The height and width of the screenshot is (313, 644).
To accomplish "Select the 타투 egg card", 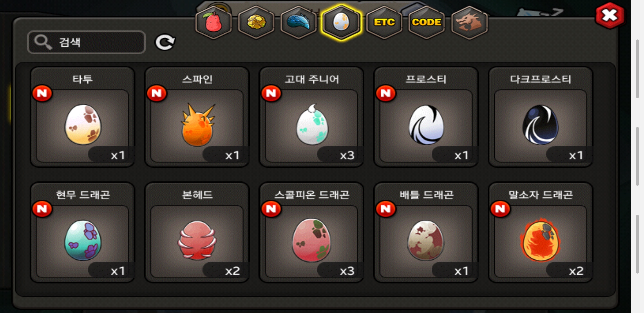I will tap(83, 117).
